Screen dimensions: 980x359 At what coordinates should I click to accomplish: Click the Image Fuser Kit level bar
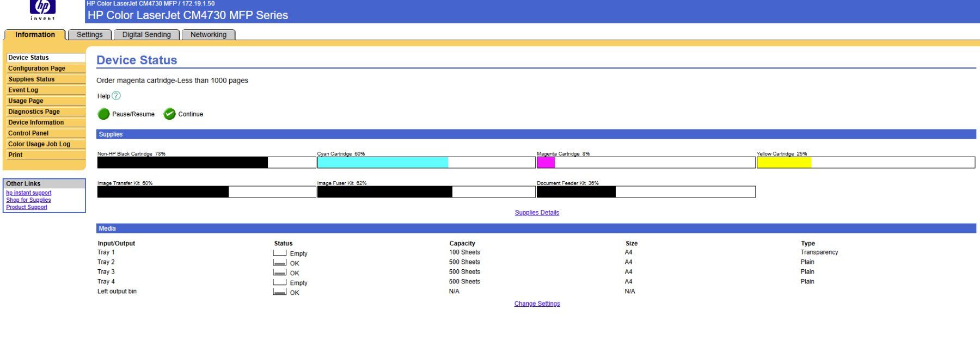(x=426, y=191)
